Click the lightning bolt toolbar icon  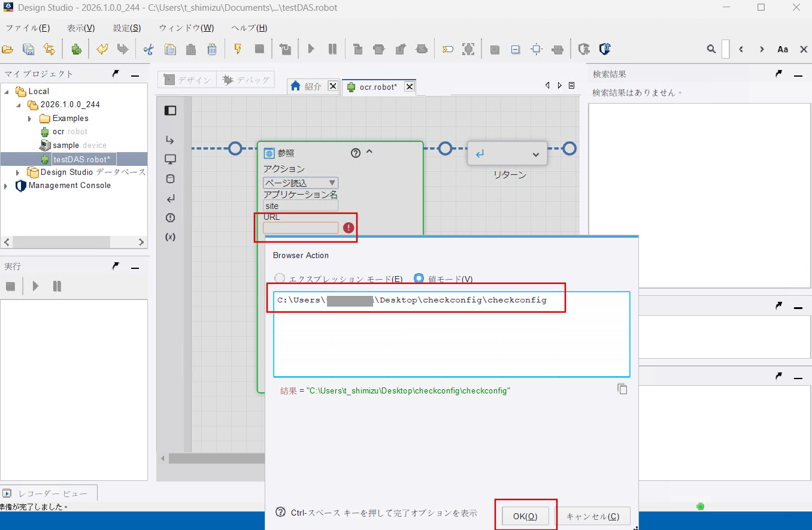(238, 49)
